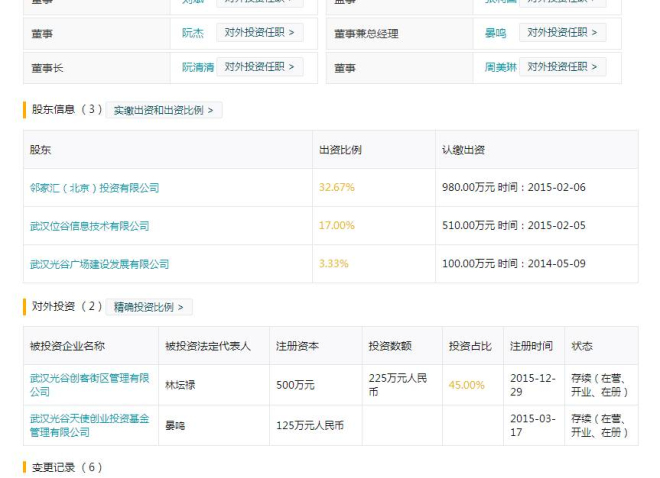Open 晏鸣's 对外投资任职 button

click(x=562, y=32)
